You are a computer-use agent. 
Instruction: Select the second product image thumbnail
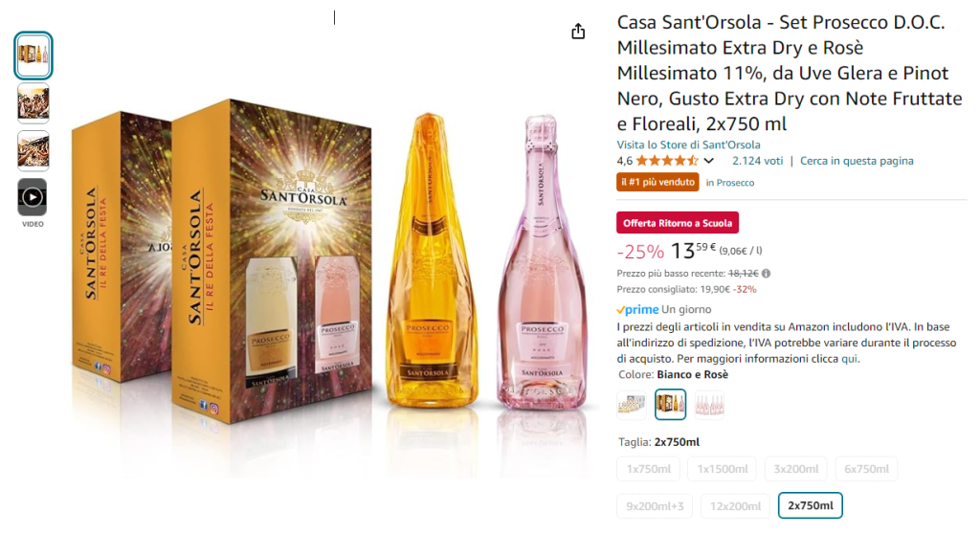click(x=33, y=103)
